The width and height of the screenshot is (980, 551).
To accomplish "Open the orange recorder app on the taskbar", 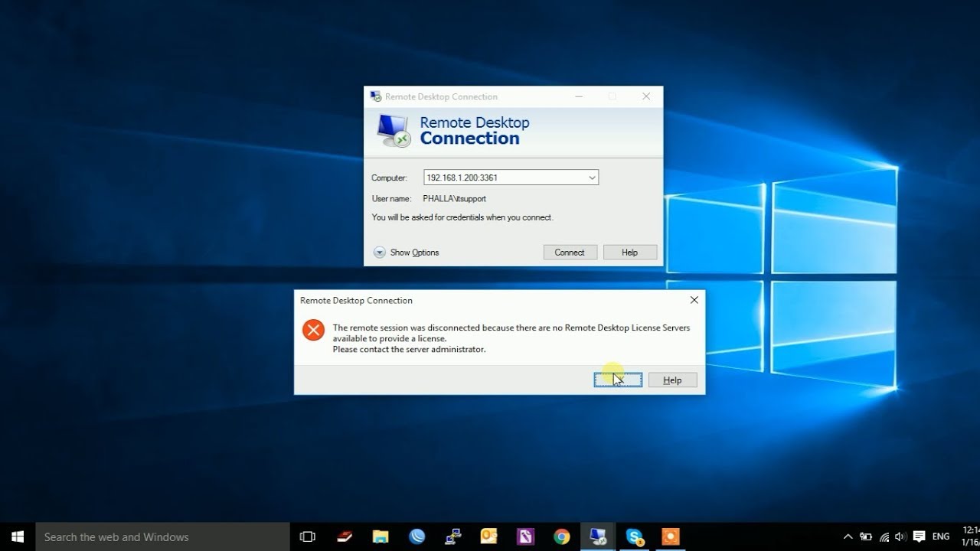I will (x=670, y=536).
